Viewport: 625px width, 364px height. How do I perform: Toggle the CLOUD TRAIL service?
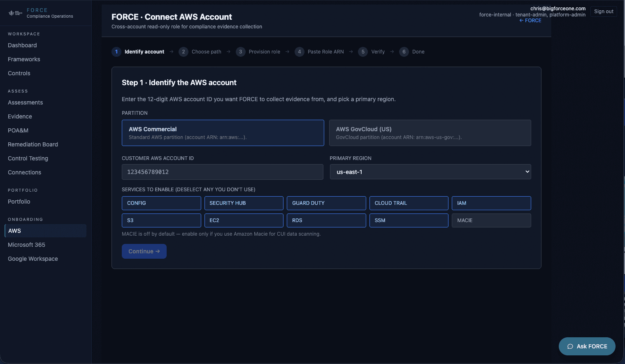(409, 203)
